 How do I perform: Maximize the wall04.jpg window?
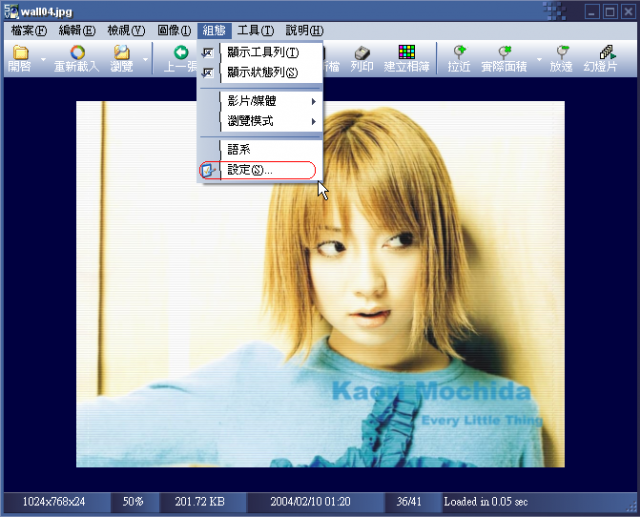pos(611,11)
